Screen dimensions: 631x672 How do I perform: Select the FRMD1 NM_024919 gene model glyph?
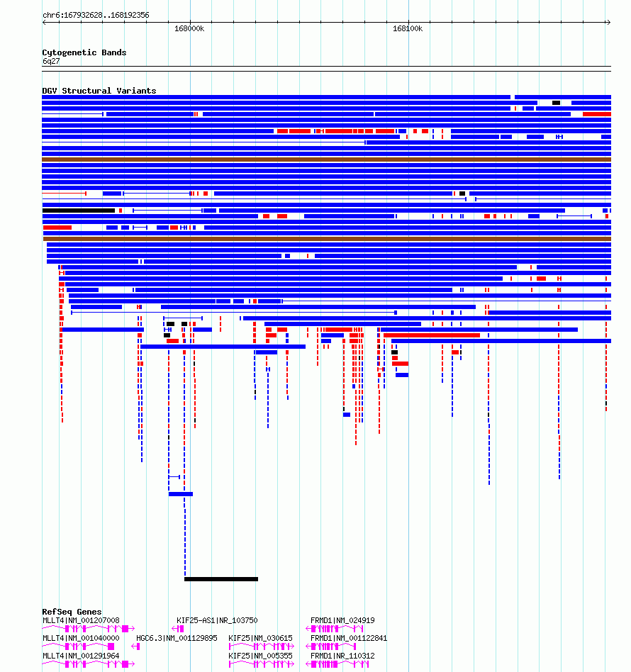335,629
